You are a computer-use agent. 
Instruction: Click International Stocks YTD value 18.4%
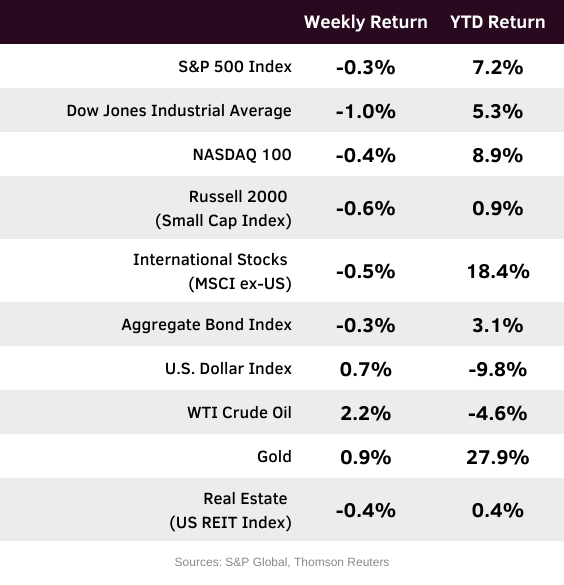click(x=498, y=272)
